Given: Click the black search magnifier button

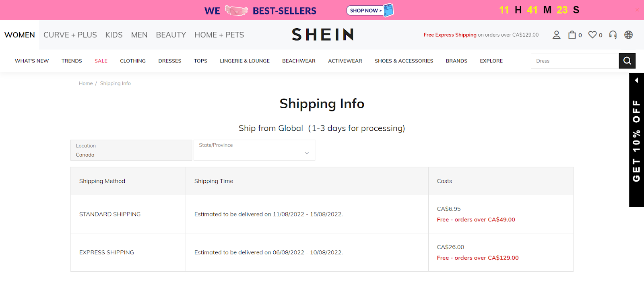Looking at the screenshot, I should coord(627,61).
